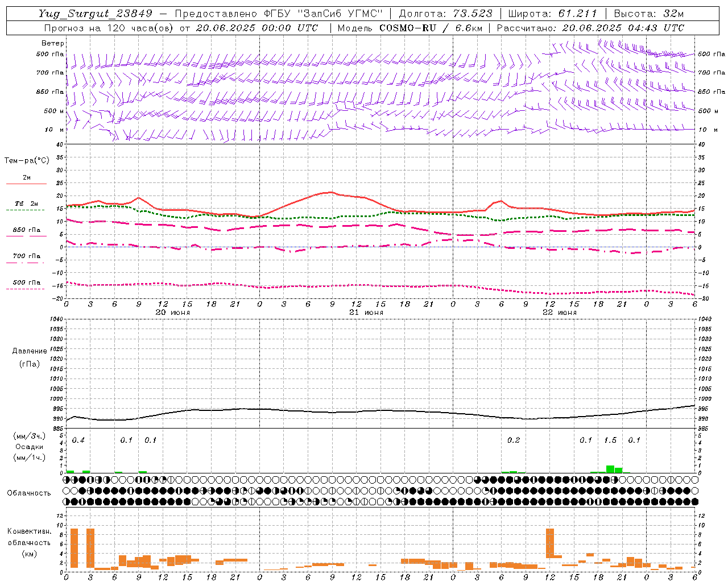Click the (мм/3ч.) precipitation unit label
The height and width of the screenshot is (582, 728).
[29, 436]
